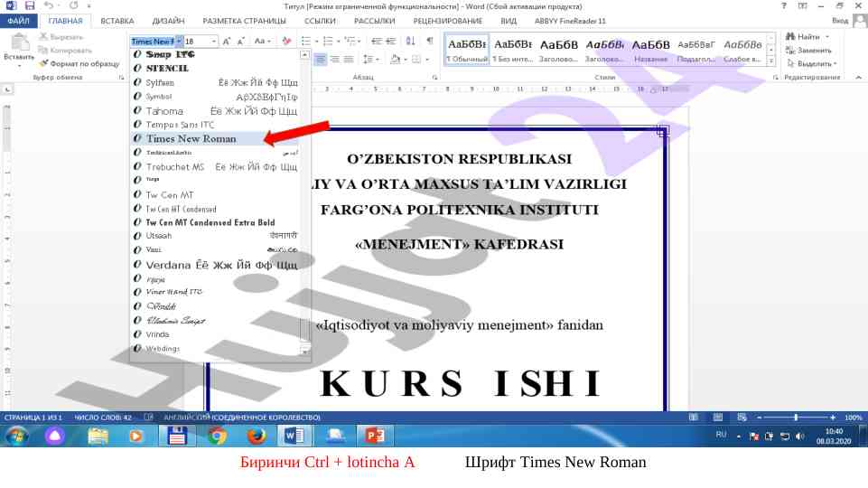Select Sylfaen in font list
This screenshot has height=488, width=868.
(x=215, y=82)
